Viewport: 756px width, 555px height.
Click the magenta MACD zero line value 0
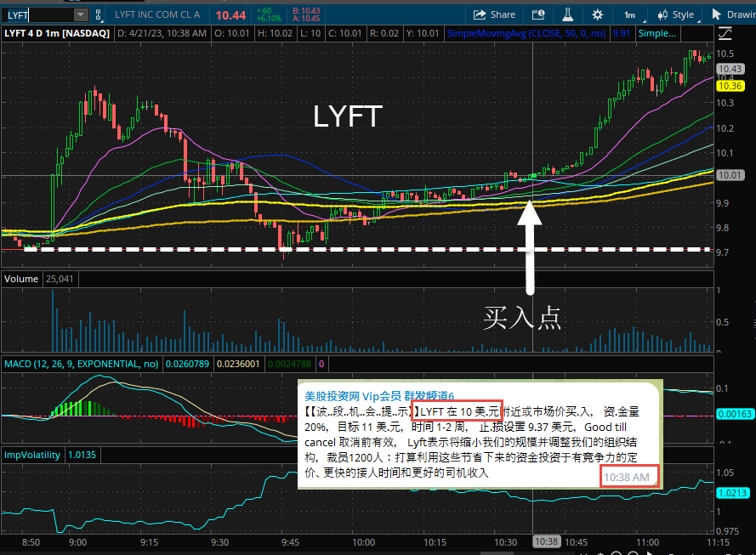[x=321, y=364]
